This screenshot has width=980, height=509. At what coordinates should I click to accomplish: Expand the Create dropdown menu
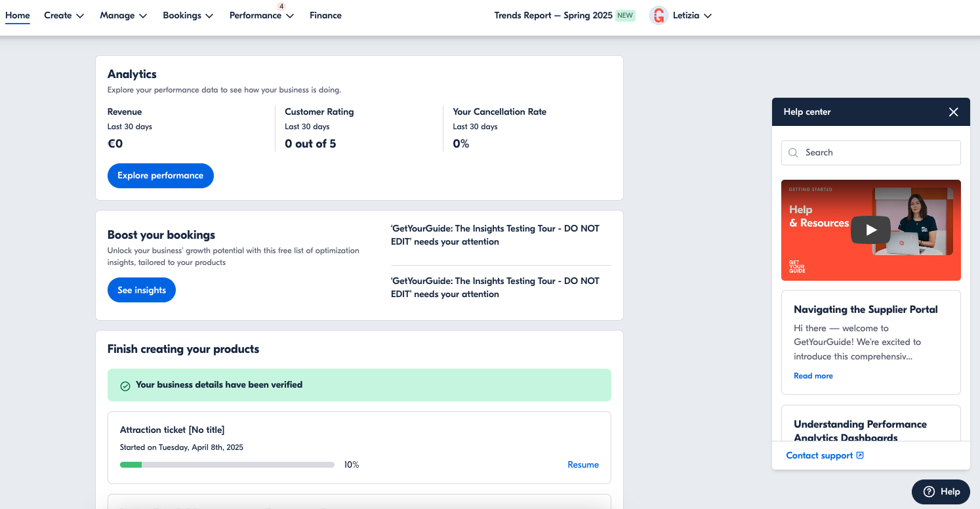point(64,16)
